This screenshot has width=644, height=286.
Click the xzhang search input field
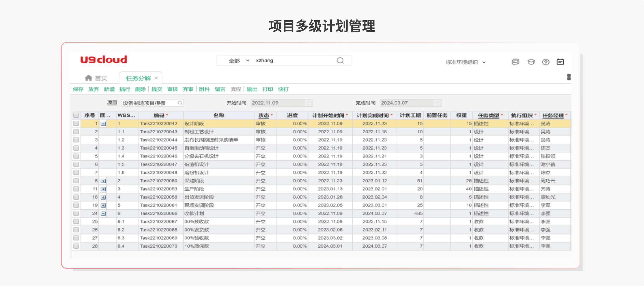pos(294,61)
